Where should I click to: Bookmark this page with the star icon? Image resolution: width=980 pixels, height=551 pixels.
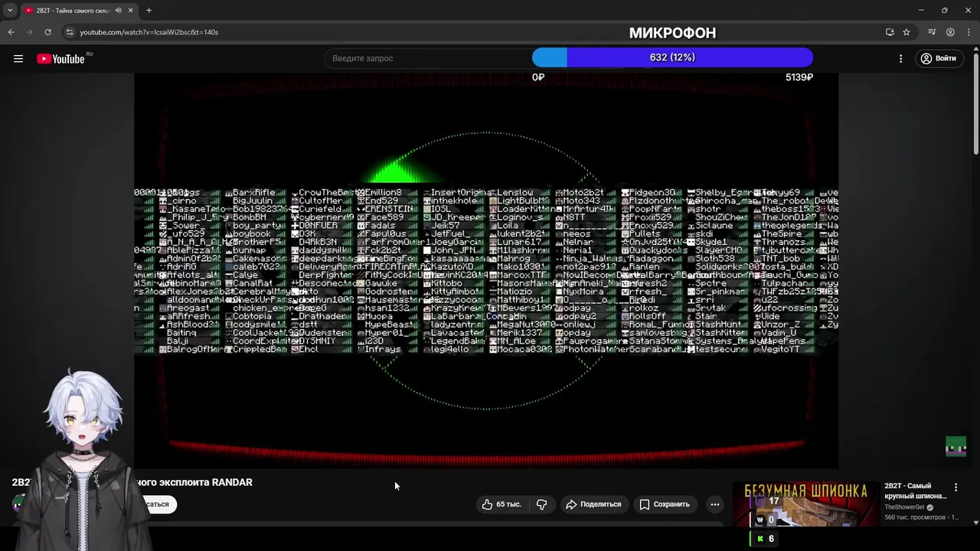[906, 32]
